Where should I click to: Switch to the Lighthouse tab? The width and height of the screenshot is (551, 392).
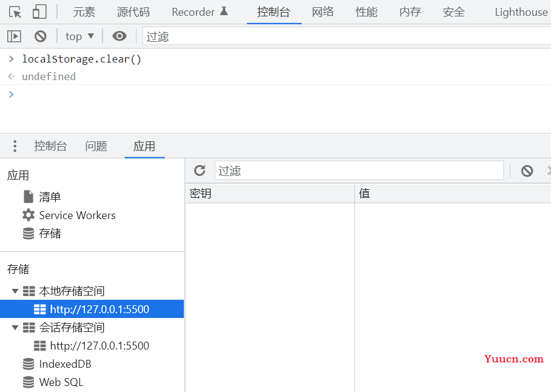coord(521,12)
